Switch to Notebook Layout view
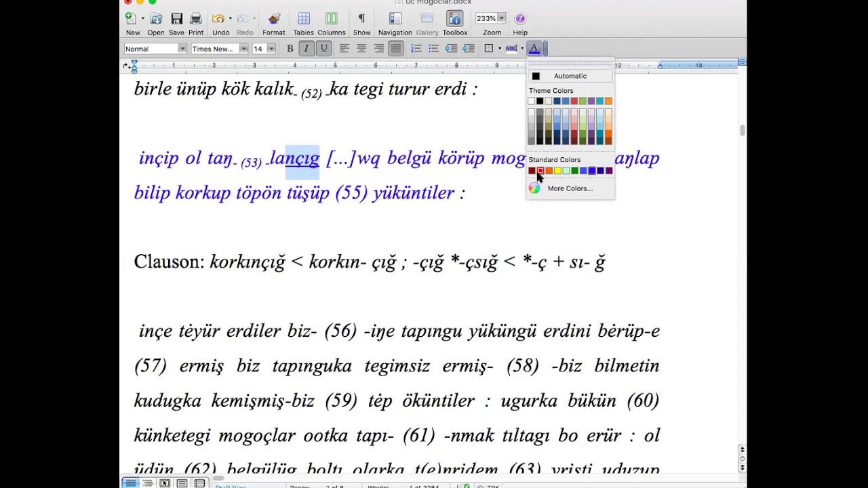Viewport: 868px width, 488px height. coord(199,483)
